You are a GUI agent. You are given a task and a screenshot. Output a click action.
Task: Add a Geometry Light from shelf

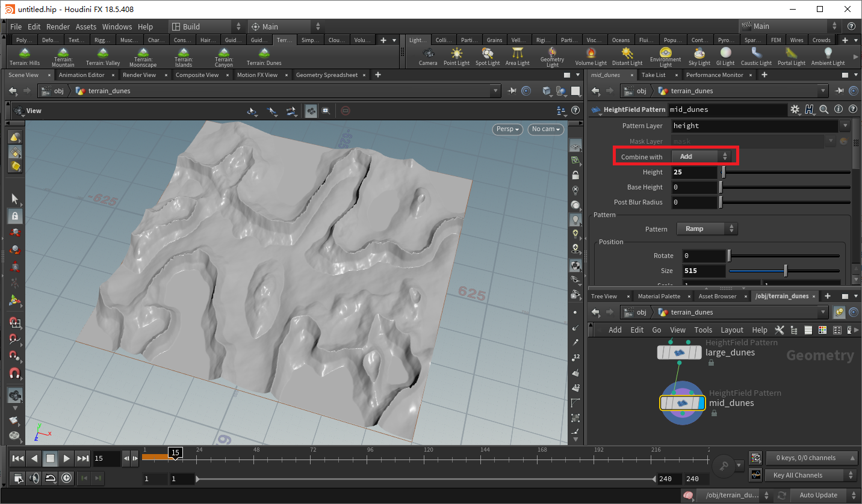(x=552, y=58)
